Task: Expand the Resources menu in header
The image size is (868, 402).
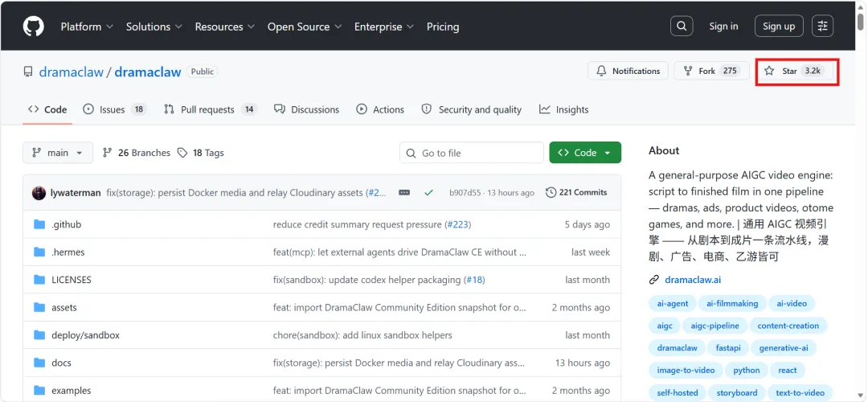Action: (x=225, y=27)
